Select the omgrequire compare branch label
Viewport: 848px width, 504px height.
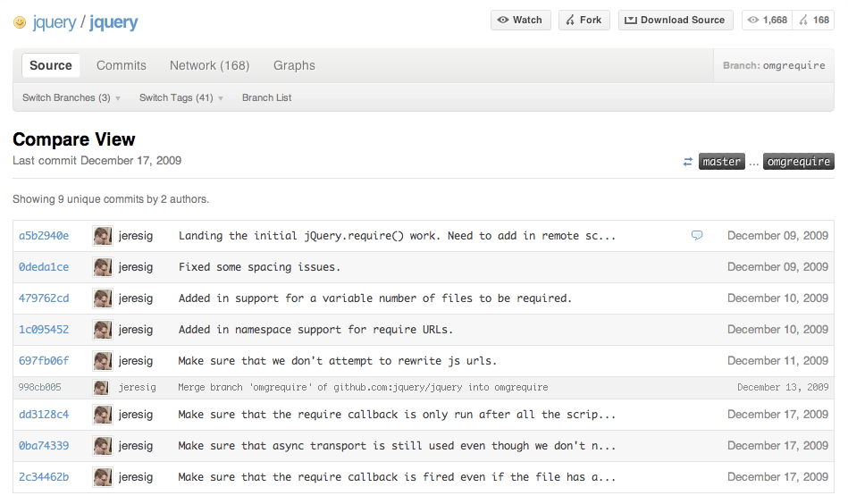(798, 162)
